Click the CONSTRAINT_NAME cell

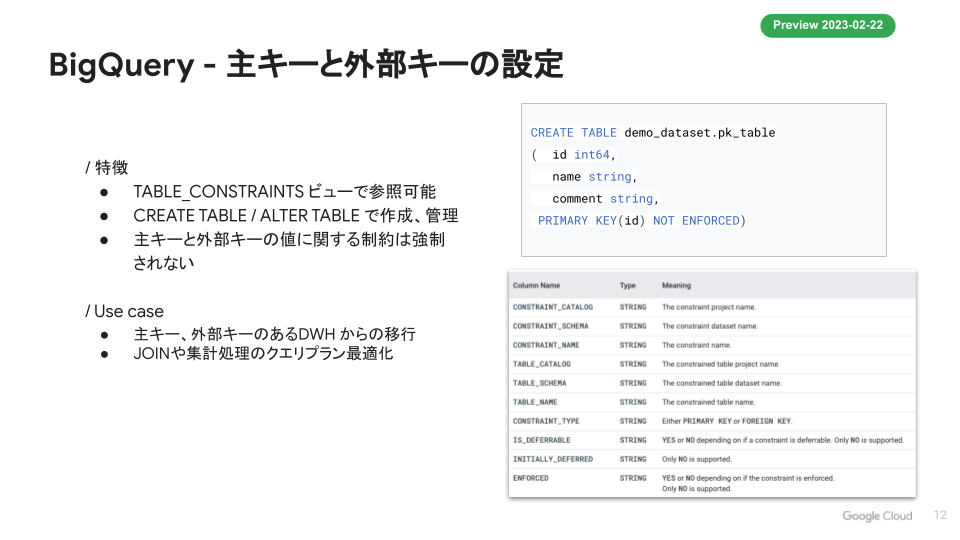pyautogui.click(x=546, y=345)
